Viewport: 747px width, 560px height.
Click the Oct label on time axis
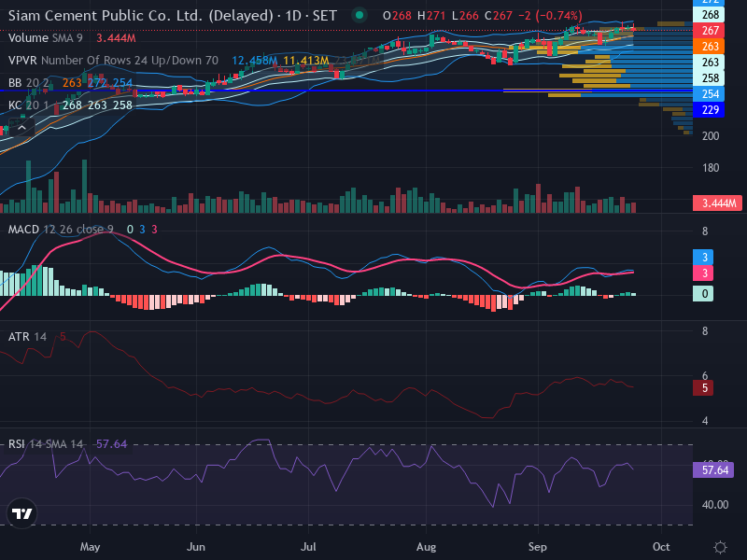(661, 547)
